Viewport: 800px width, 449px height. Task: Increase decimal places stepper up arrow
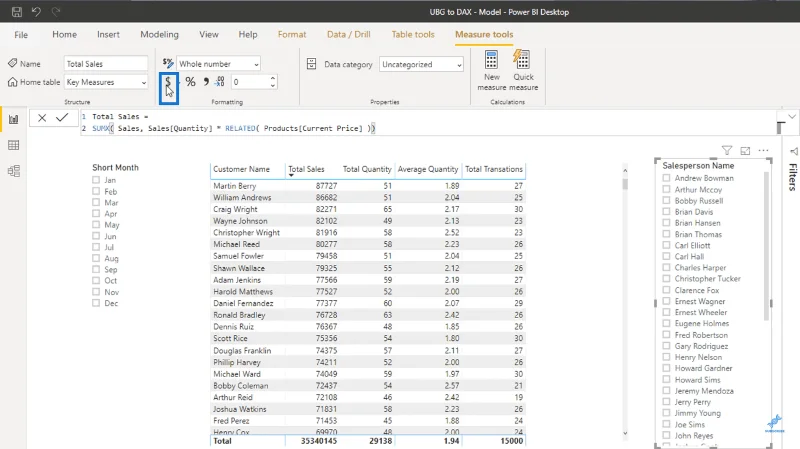pos(273,78)
